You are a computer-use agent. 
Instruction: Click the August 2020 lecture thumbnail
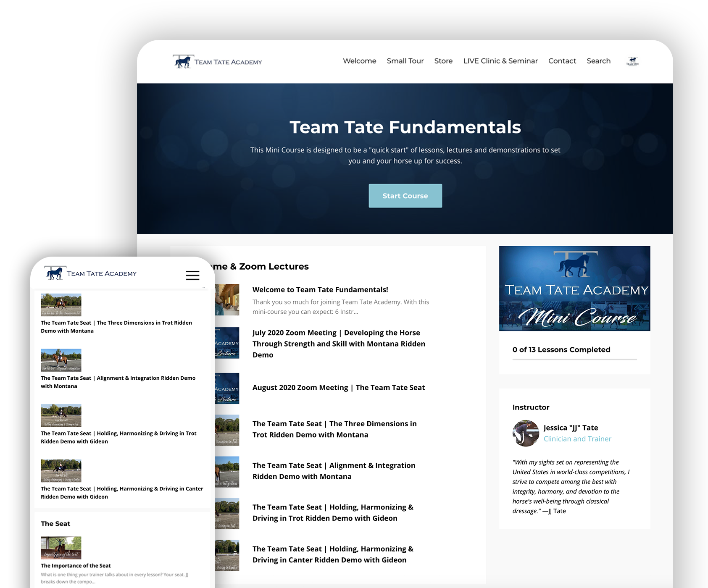coord(227,388)
